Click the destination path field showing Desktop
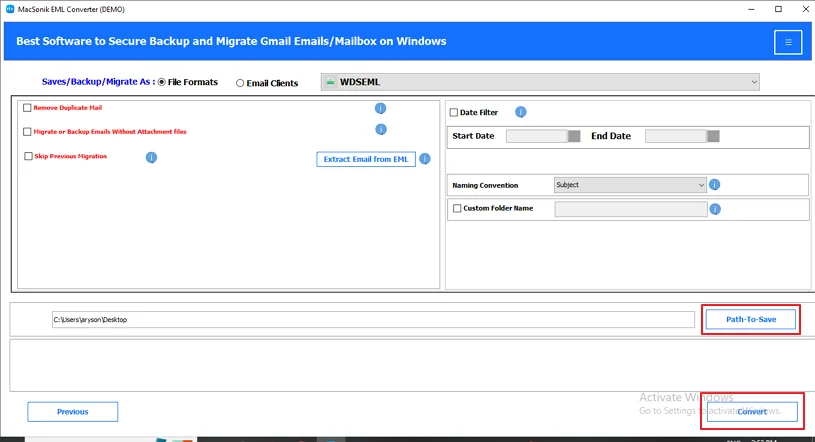The image size is (815, 442). [373, 319]
